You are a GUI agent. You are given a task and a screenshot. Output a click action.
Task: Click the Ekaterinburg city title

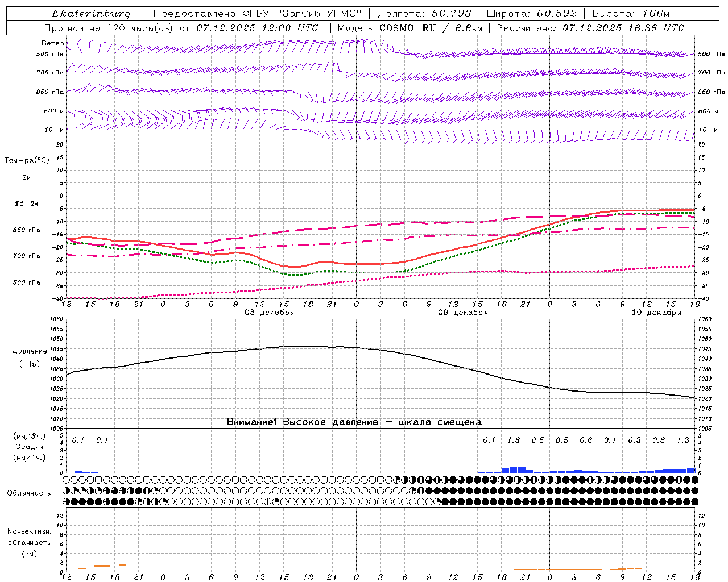[91, 14]
